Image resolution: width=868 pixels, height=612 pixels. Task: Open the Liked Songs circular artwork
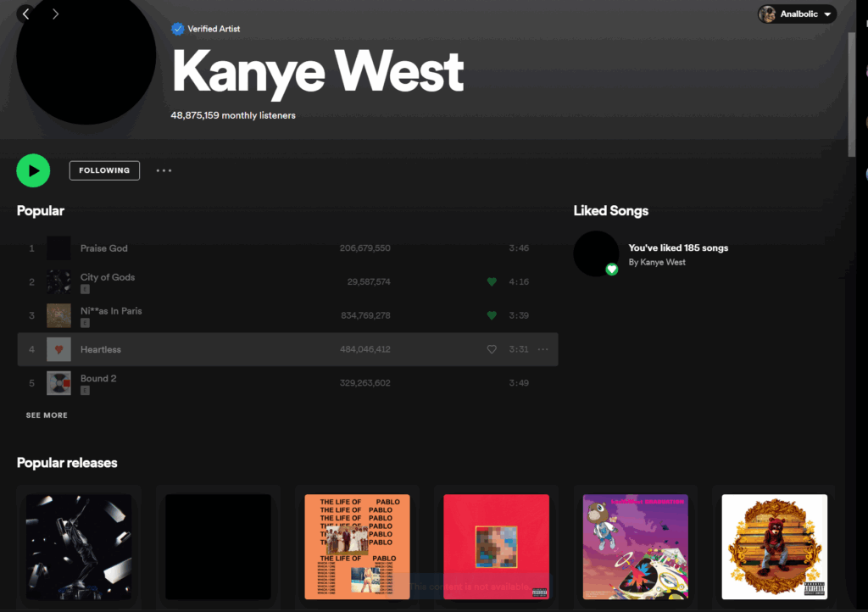[x=596, y=253]
